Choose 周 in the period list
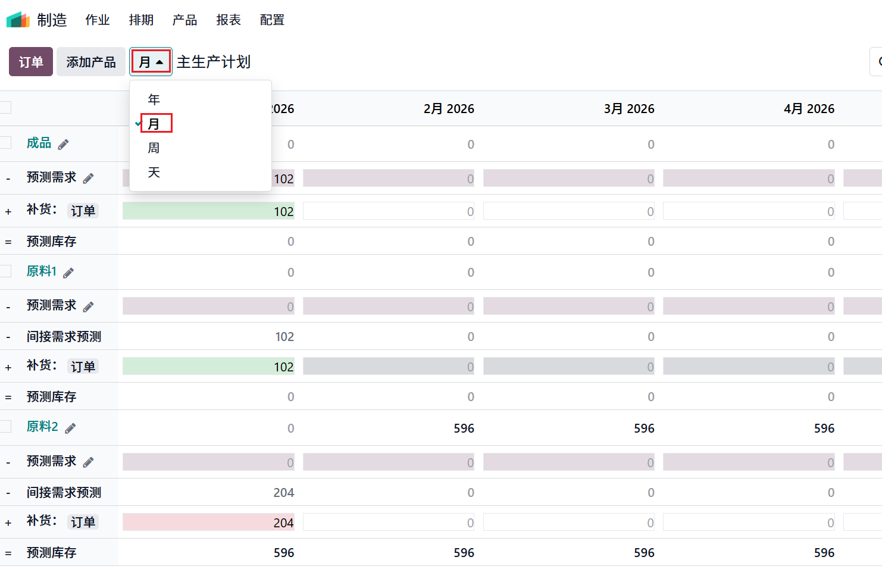This screenshot has height=588, width=882. click(154, 148)
